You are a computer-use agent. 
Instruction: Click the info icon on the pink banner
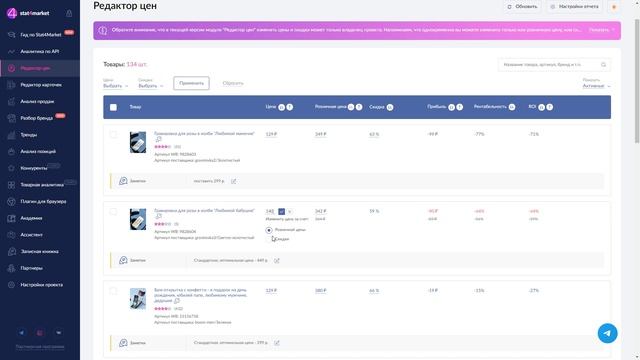coord(103,31)
